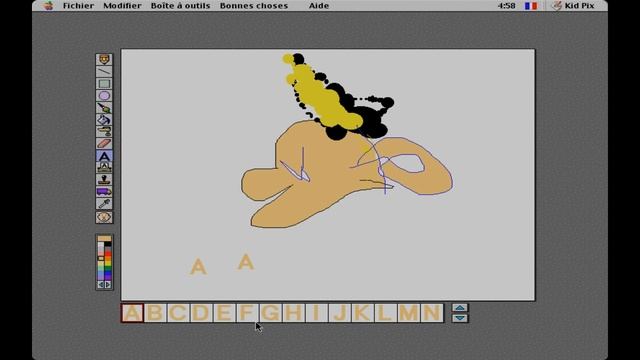Click the 4:58 menu bar clock
This screenshot has height=360, width=640.
[x=507, y=6]
